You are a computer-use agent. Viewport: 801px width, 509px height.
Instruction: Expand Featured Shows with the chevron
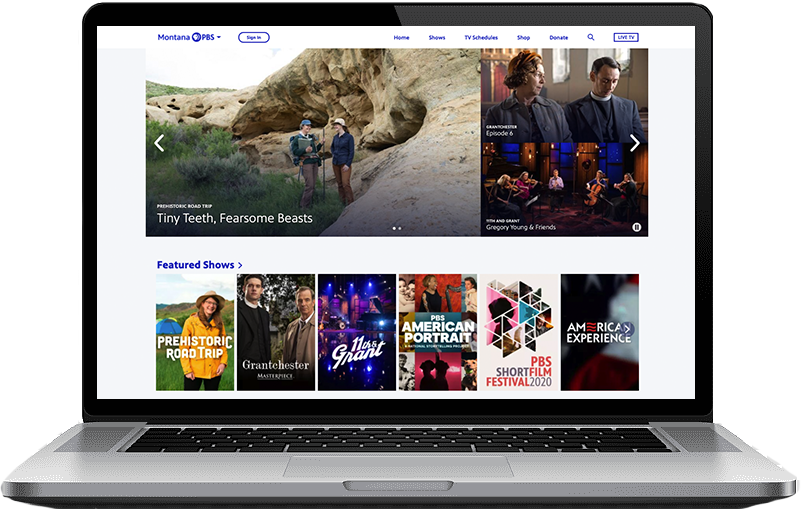click(240, 265)
